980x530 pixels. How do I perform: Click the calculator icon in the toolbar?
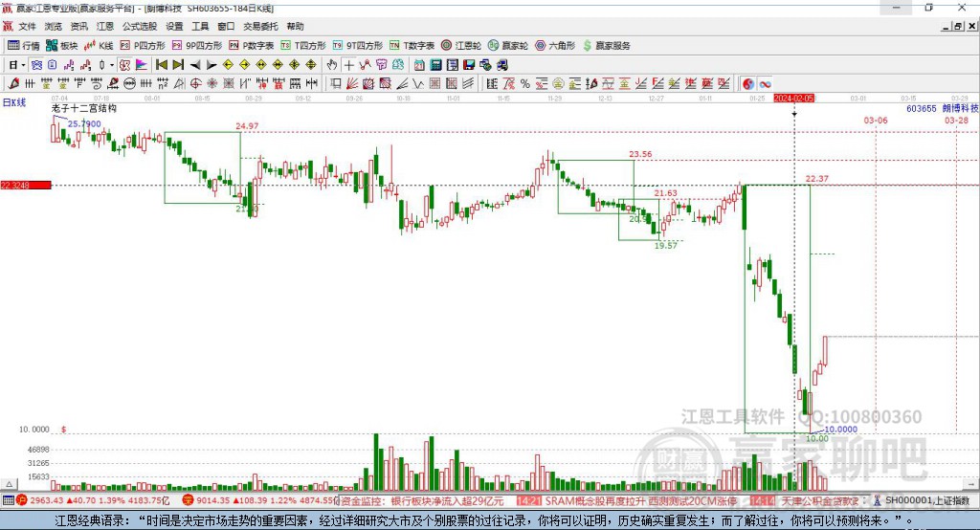point(435,65)
